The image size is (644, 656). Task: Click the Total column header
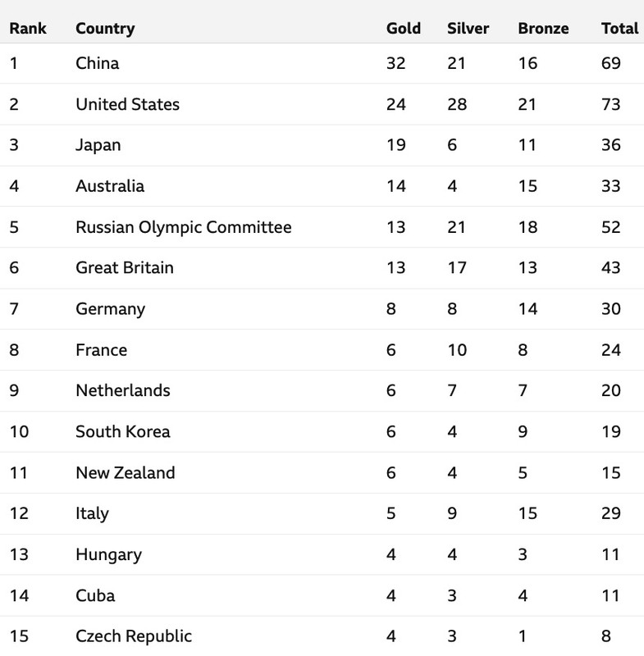tap(619, 29)
